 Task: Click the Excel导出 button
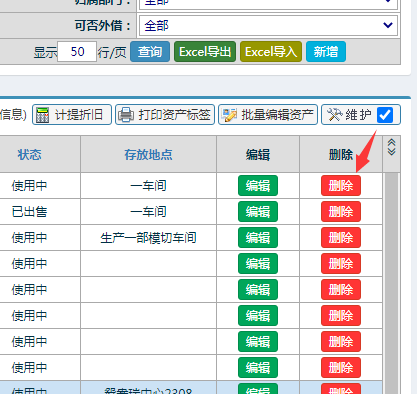(x=205, y=52)
